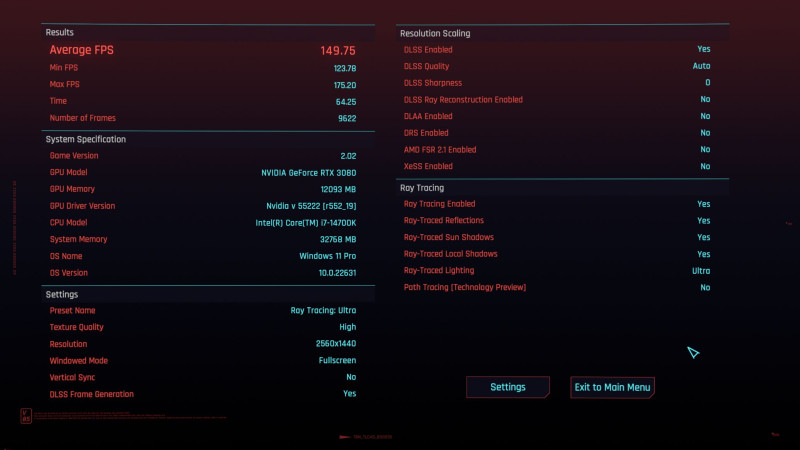
Task: Click the Settings section header on left
Action: coord(62,294)
